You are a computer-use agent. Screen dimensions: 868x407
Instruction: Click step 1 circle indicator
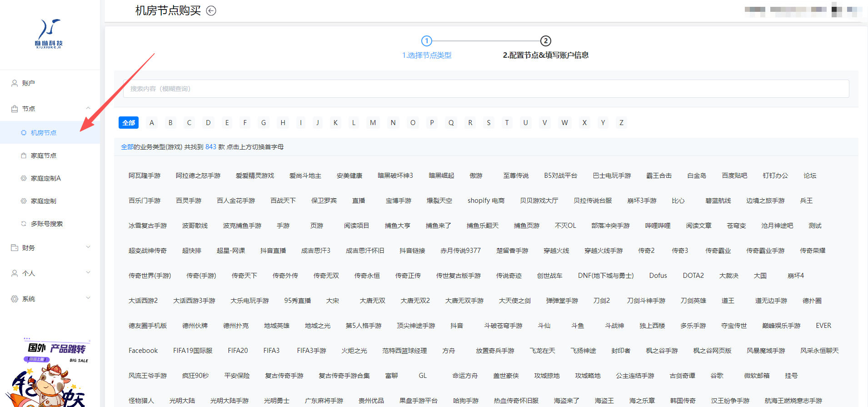426,41
